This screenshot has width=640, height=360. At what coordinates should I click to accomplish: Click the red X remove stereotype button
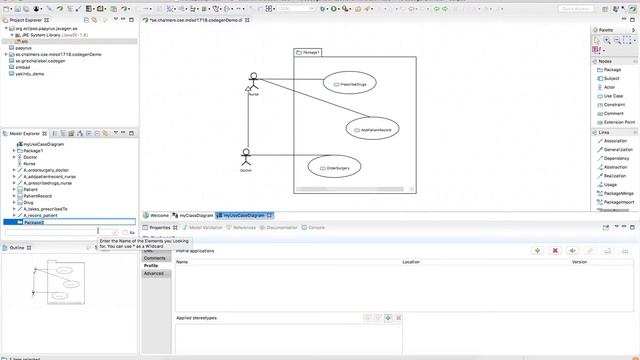pos(398,318)
